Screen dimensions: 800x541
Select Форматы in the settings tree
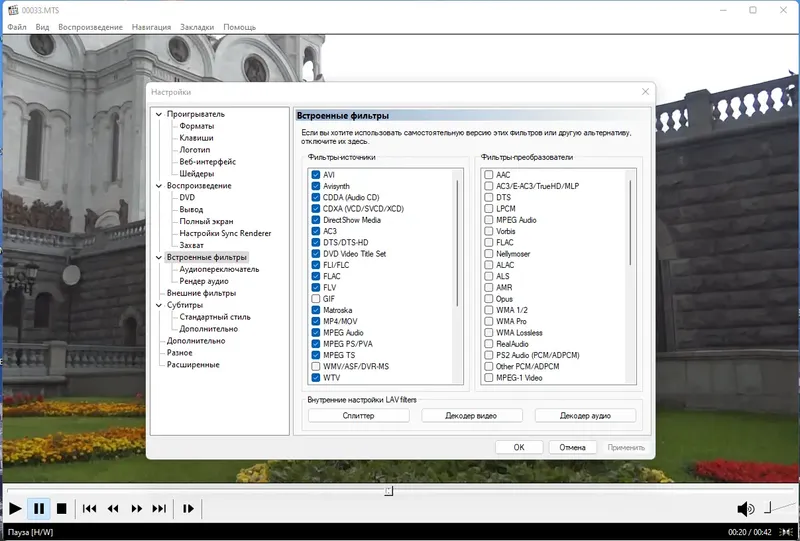click(x=196, y=126)
